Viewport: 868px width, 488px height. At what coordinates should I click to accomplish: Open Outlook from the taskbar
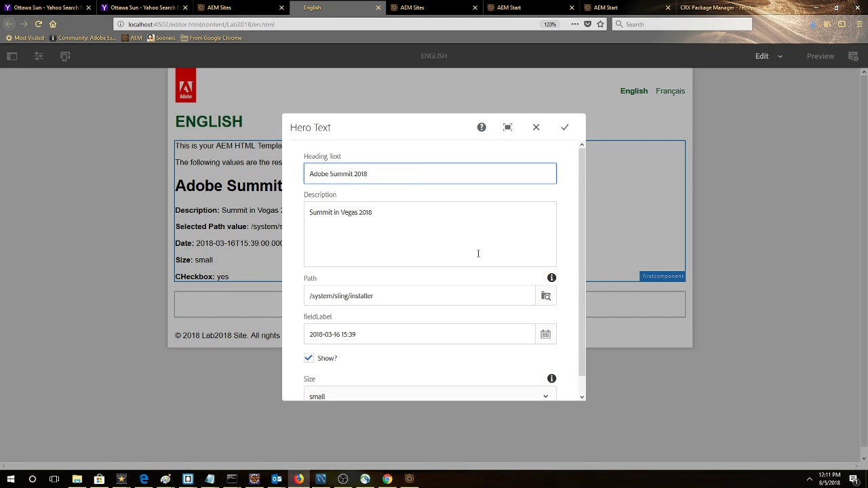pos(277,479)
